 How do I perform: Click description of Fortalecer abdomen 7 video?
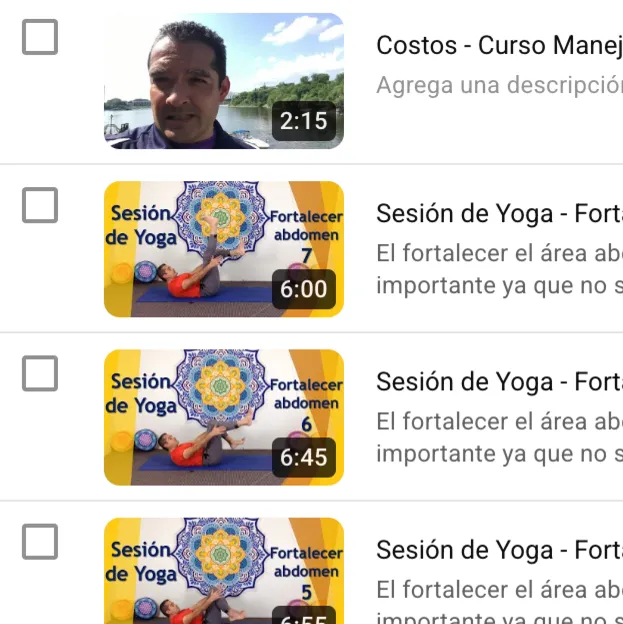tap(500, 269)
